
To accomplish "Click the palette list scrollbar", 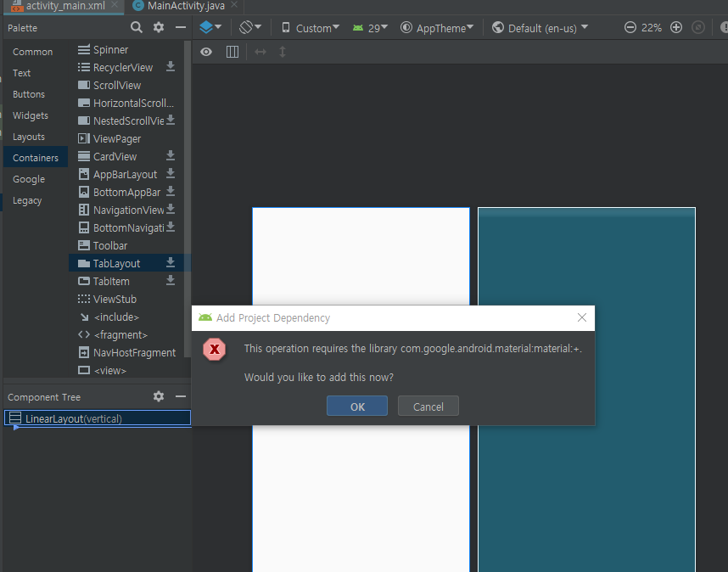I will [x=188, y=199].
